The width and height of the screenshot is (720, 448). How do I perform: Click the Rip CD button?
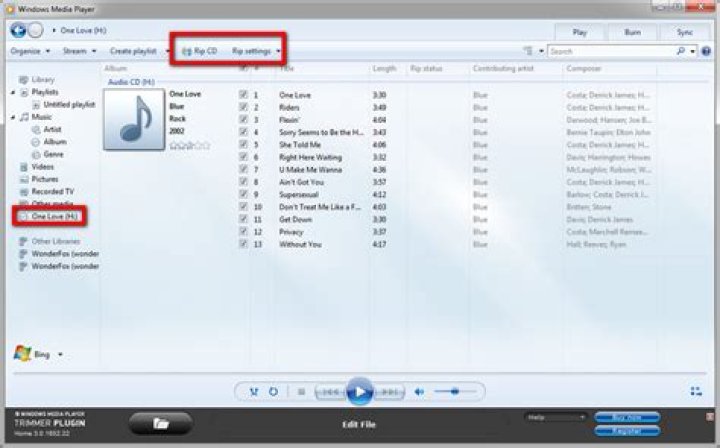click(x=200, y=51)
